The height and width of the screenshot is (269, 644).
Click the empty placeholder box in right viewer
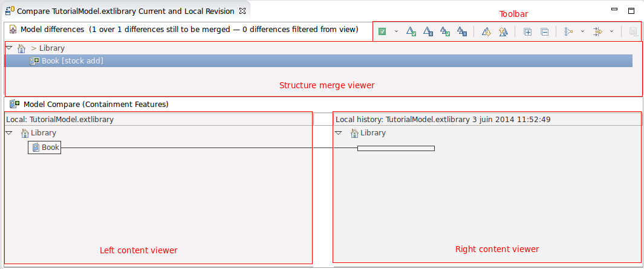395,148
